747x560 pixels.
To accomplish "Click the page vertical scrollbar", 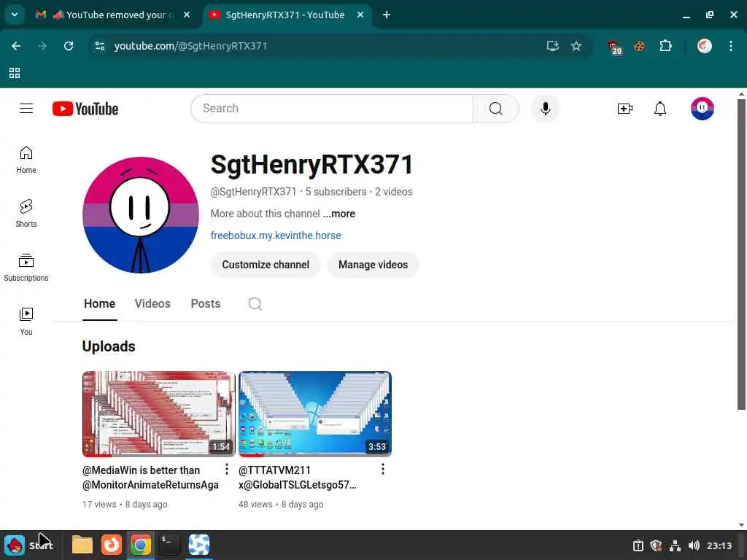I will [x=741, y=254].
